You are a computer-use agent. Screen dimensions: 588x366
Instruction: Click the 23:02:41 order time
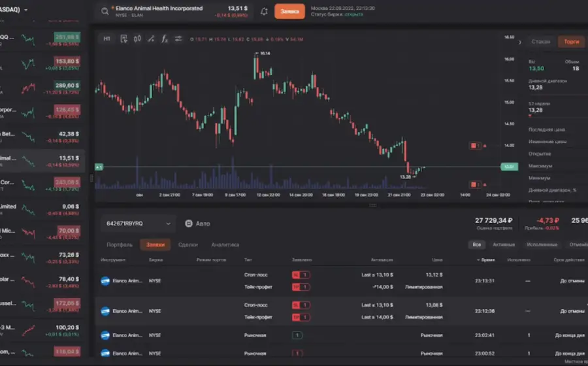[485, 335]
